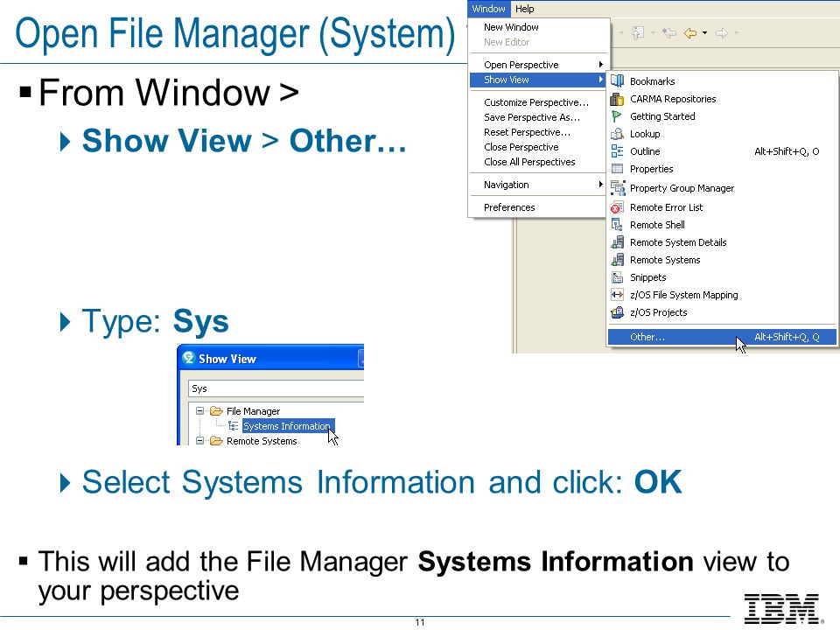This screenshot has height=630, width=840.
Task: Click the Remote Systems icon in submenu
Action: click(617, 260)
